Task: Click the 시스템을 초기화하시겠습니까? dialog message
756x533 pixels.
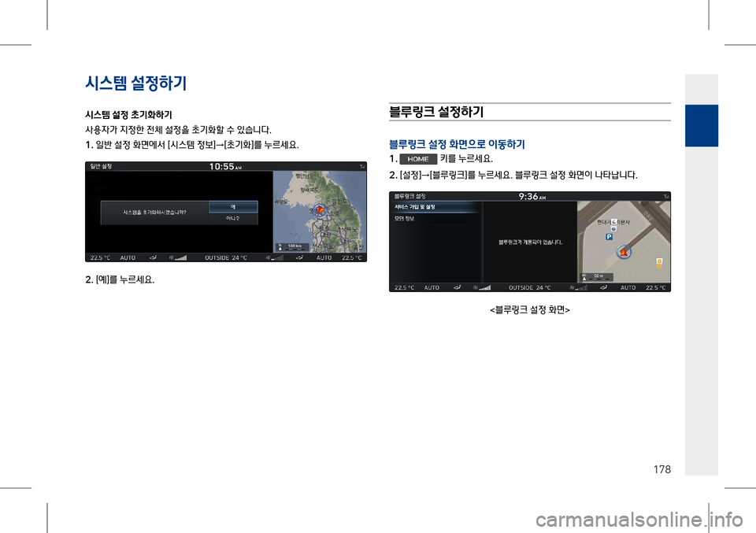Action: click(155, 213)
